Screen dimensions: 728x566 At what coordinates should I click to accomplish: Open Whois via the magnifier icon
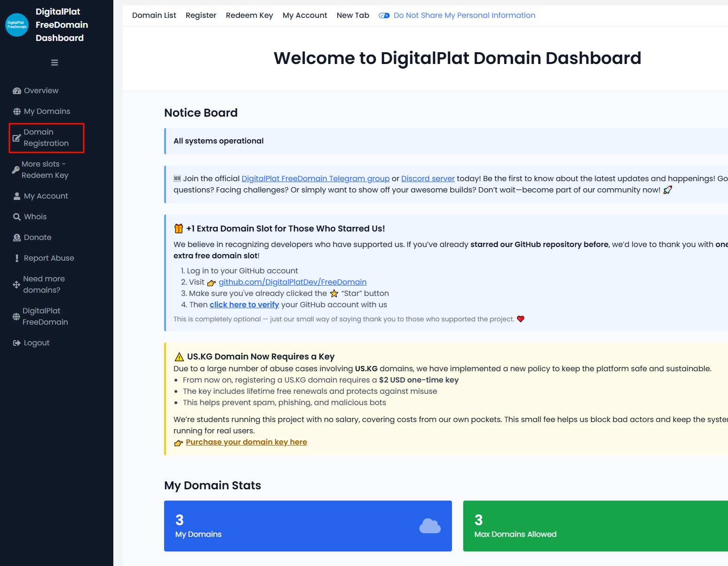(x=17, y=217)
